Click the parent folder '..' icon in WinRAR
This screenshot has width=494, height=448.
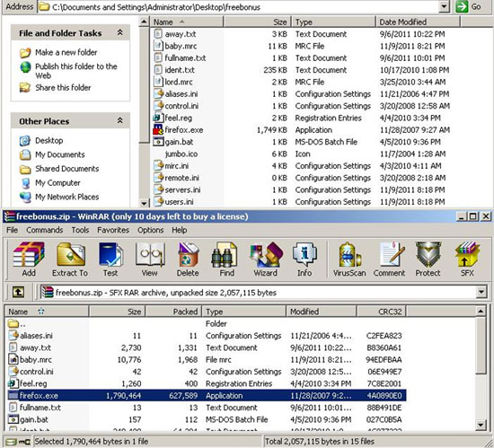13,323
